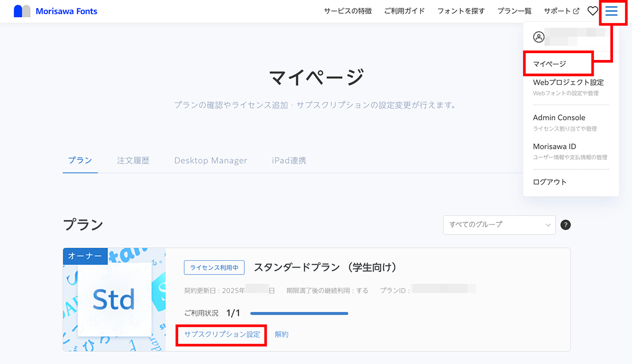Open ご利用ガイド in top navigation

pos(404,11)
